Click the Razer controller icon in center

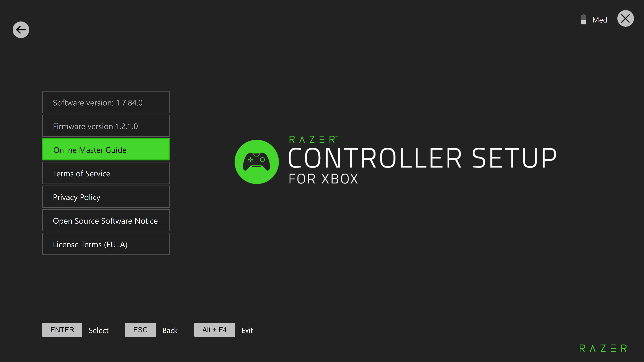[257, 162]
